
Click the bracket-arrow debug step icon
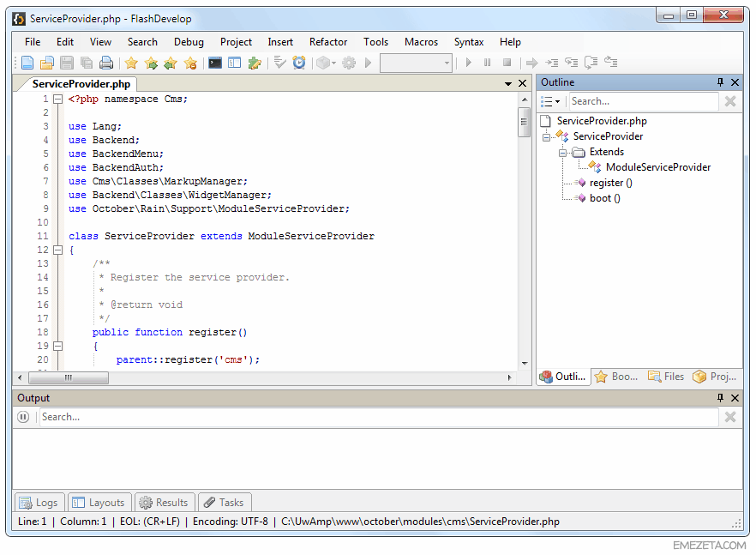[591, 63]
